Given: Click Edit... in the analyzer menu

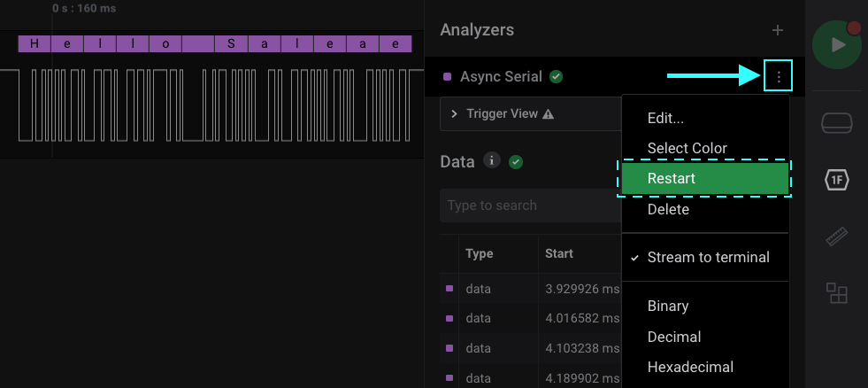Looking at the screenshot, I should tap(665, 119).
